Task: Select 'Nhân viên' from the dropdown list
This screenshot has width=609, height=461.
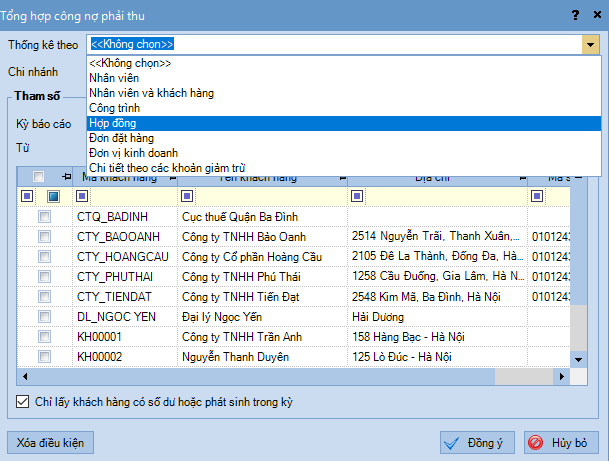Action: click(114, 77)
